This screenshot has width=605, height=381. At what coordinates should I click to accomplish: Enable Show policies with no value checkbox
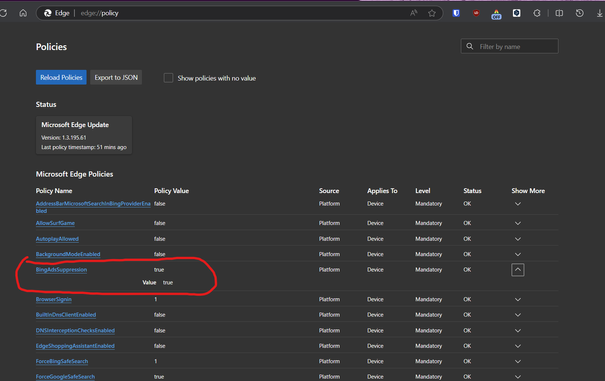(168, 78)
